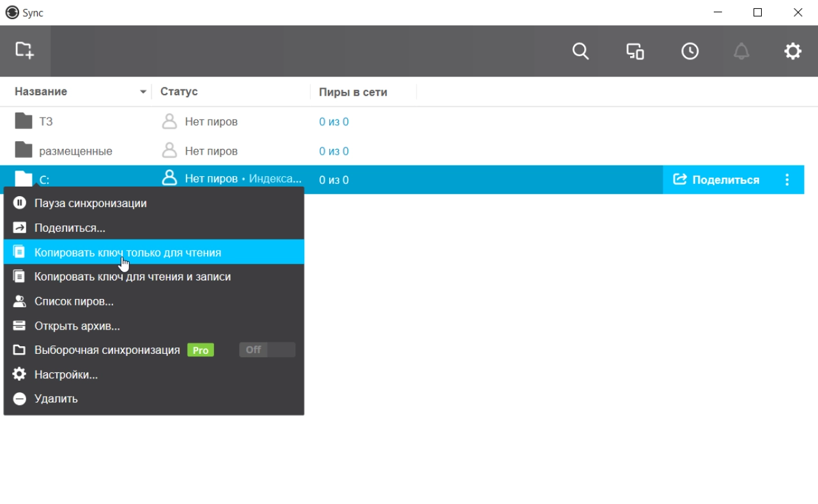Click the green Pro badge

click(x=201, y=350)
